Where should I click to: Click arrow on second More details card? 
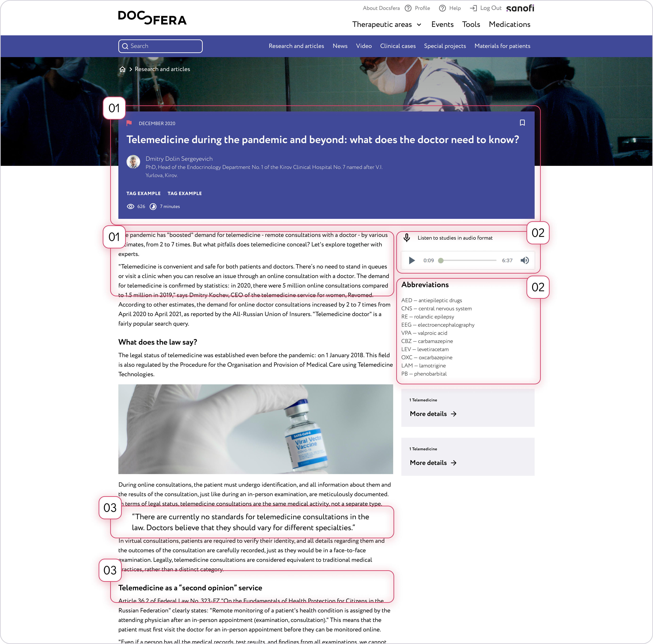[454, 463]
